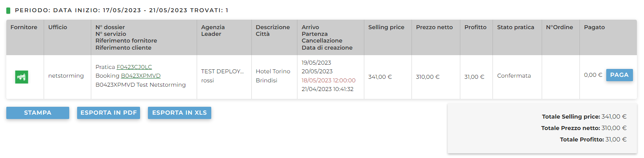Click the Selling price column header

(x=386, y=27)
